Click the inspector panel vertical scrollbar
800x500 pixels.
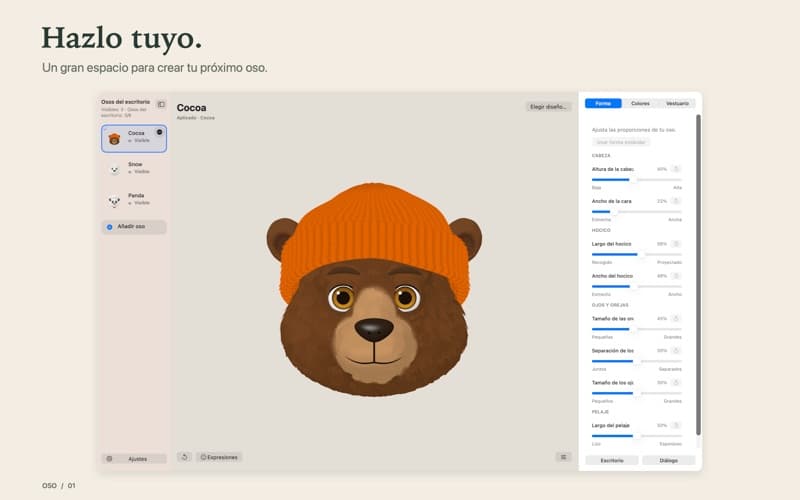[698, 275]
